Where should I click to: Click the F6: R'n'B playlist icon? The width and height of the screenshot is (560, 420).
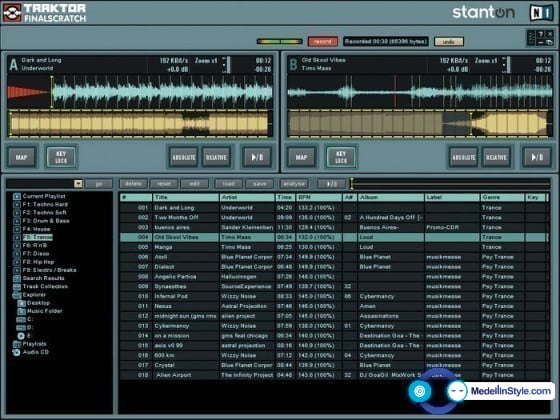coord(17,246)
